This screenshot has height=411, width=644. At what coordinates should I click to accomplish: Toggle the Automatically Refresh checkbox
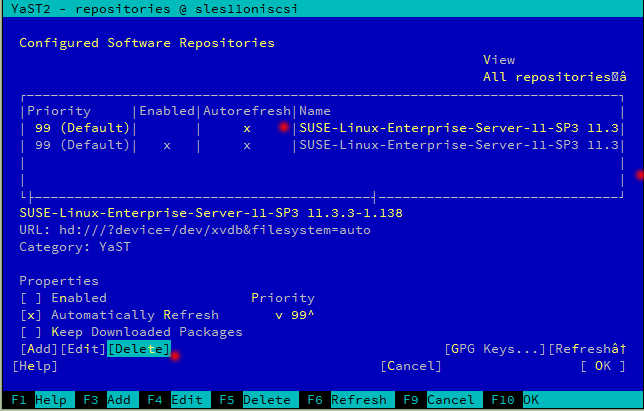(31, 315)
